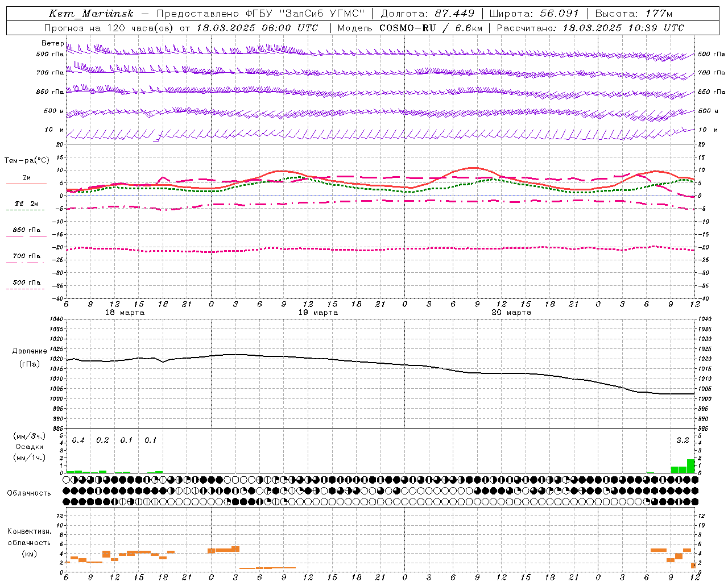
Task: Click the elevation label Высота: 177м
Action: coord(634,14)
